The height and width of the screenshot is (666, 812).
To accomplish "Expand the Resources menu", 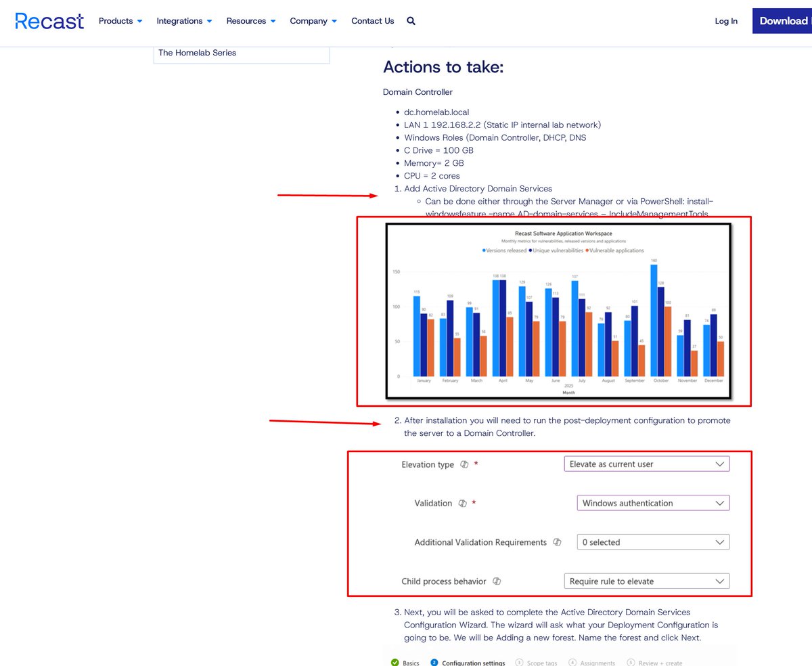I will 251,21.
